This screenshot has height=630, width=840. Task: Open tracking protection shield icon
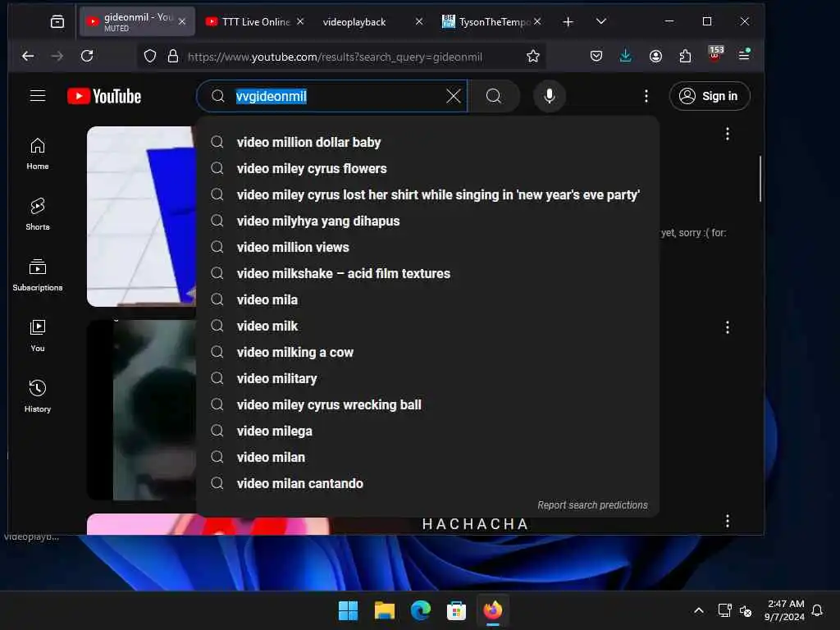click(x=150, y=57)
